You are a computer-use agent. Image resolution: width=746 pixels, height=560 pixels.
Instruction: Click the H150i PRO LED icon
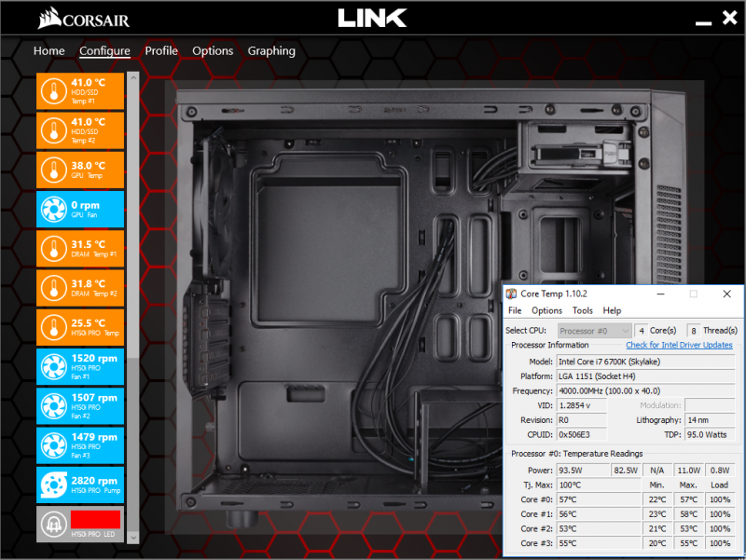pyautogui.click(x=54, y=525)
